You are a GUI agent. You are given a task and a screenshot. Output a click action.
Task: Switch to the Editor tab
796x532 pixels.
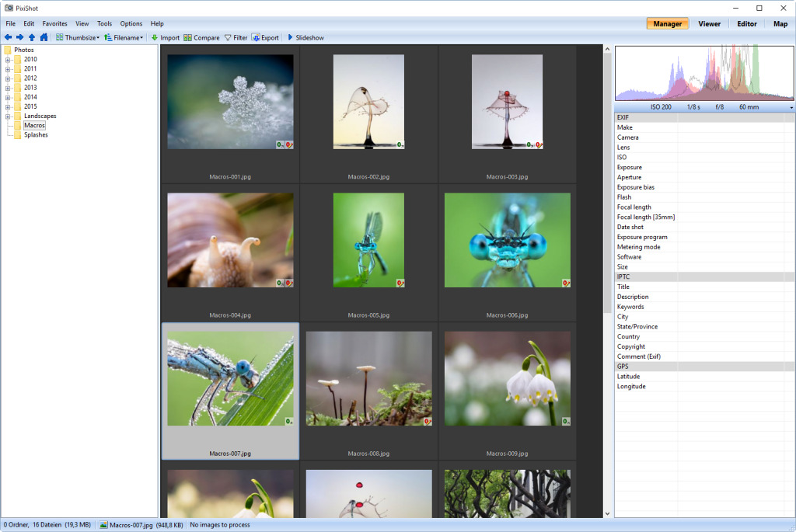(746, 24)
